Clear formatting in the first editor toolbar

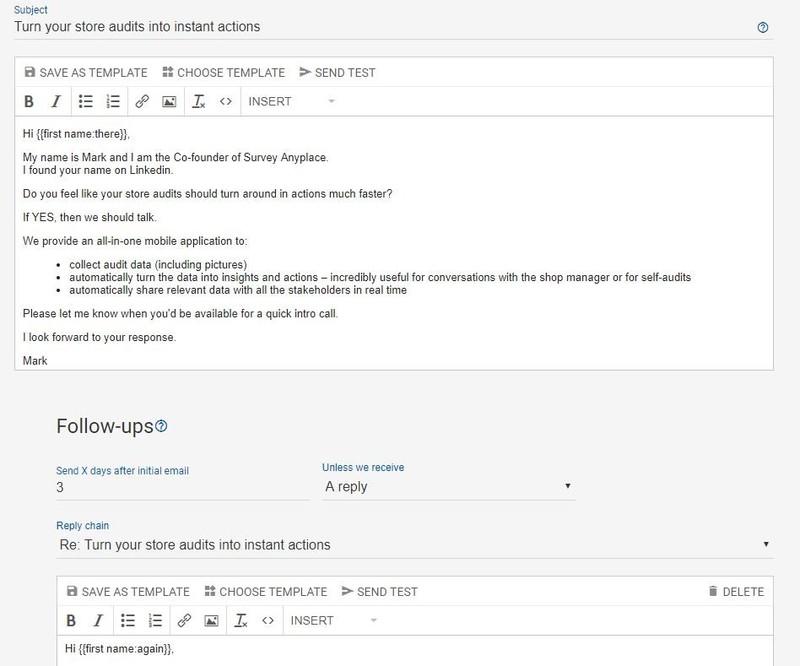[198, 101]
